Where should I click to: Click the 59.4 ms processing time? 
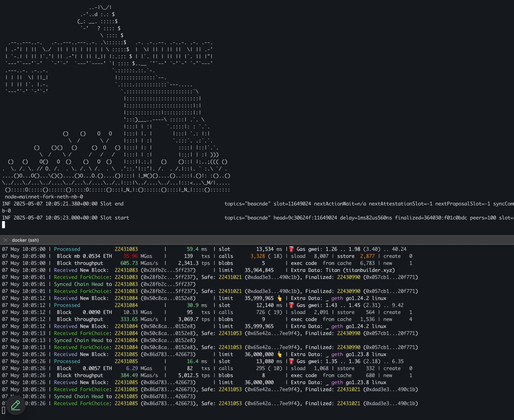click(197, 249)
